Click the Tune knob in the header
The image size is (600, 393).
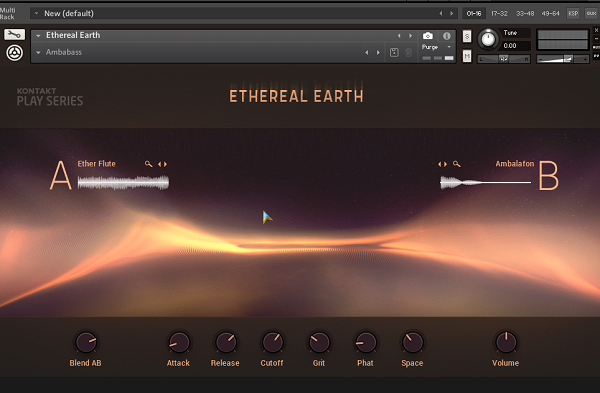click(488, 39)
